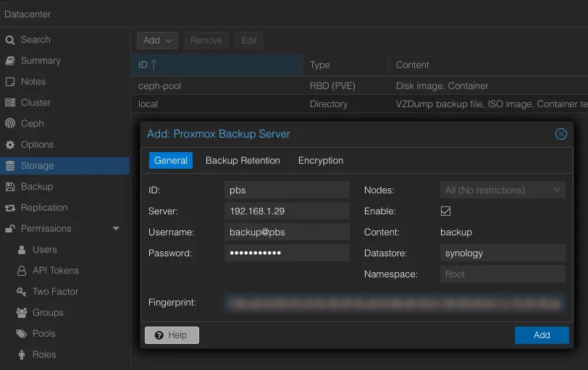
Task: Click the Pools tags icon
Action: tap(22, 334)
